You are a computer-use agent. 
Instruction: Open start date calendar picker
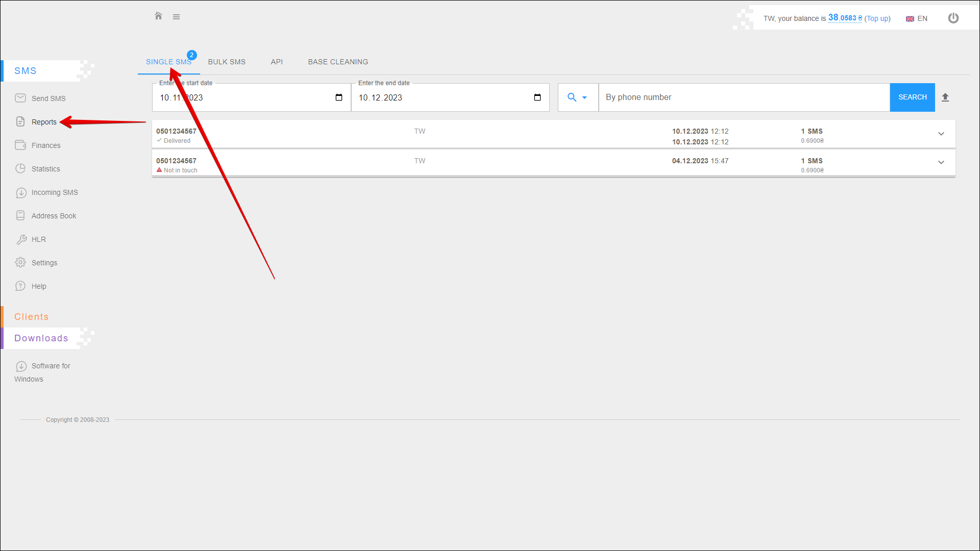click(338, 97)
